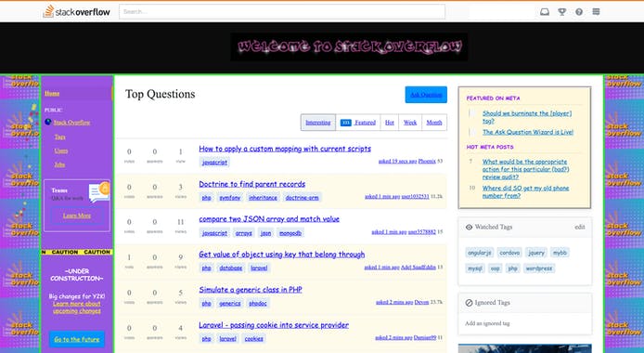Click arrays tag on JSON question

point(243,233)
